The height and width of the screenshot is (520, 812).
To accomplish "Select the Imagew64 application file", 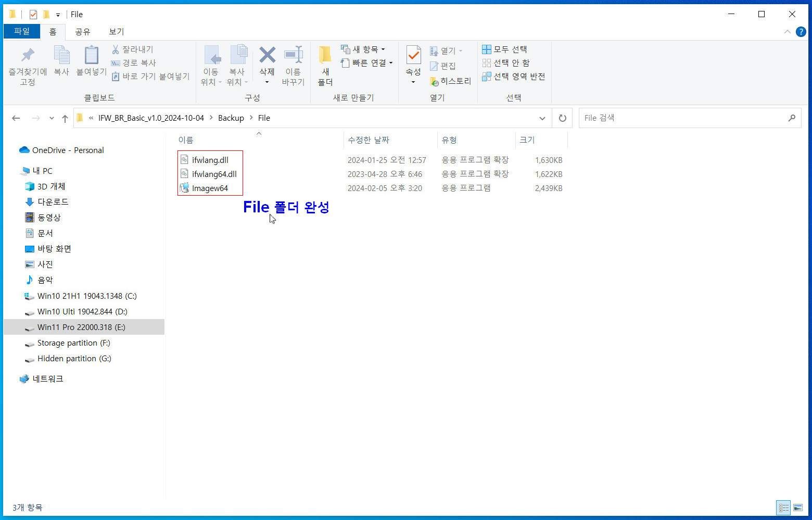I will coord(210,188).
